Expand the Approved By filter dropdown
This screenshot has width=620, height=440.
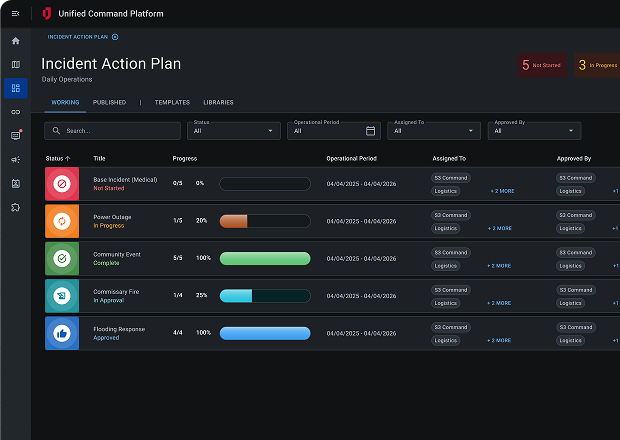click(x=534, y=131)
